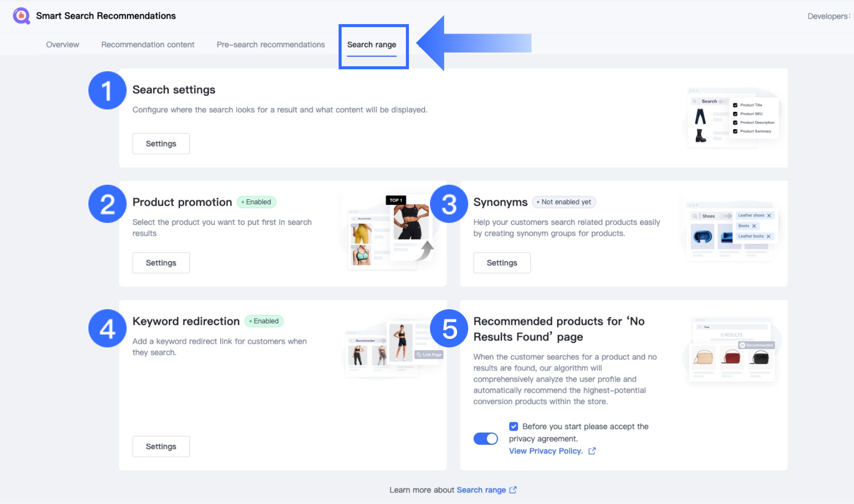854x504 pixels.
Task: Click the Developers label in the header
Action: pyautogui.click(x=829, y=16)
